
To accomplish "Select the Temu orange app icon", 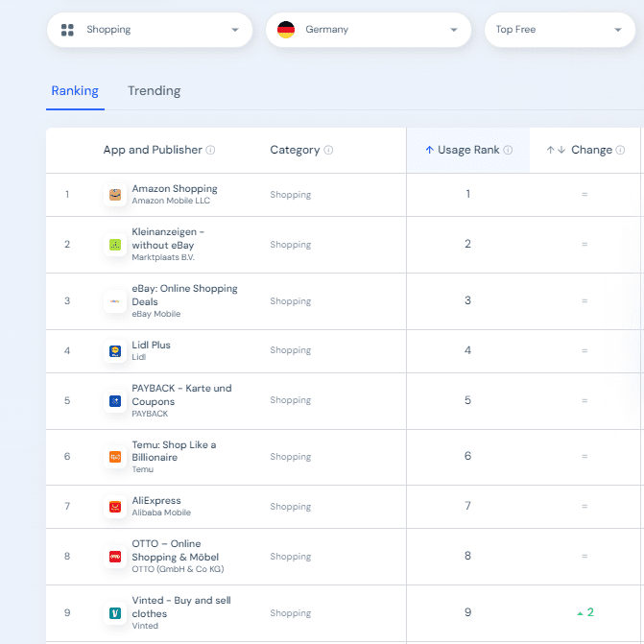I will (115, 457).
